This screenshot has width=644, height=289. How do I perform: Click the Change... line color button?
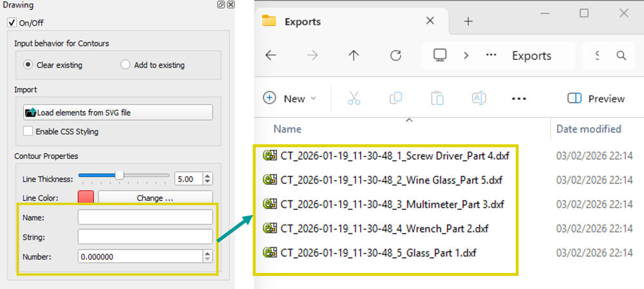pos(155,198)
